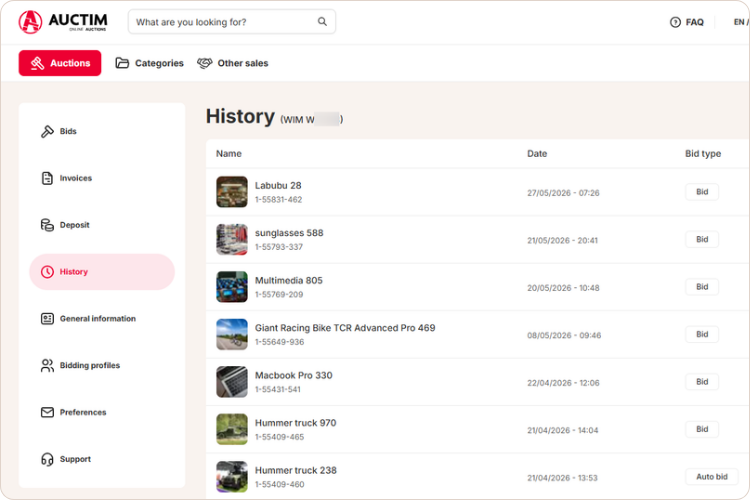Click the Bid tag for Labubu 28
The height and width of the screenshot is (500, 750).
click(702, 192)
